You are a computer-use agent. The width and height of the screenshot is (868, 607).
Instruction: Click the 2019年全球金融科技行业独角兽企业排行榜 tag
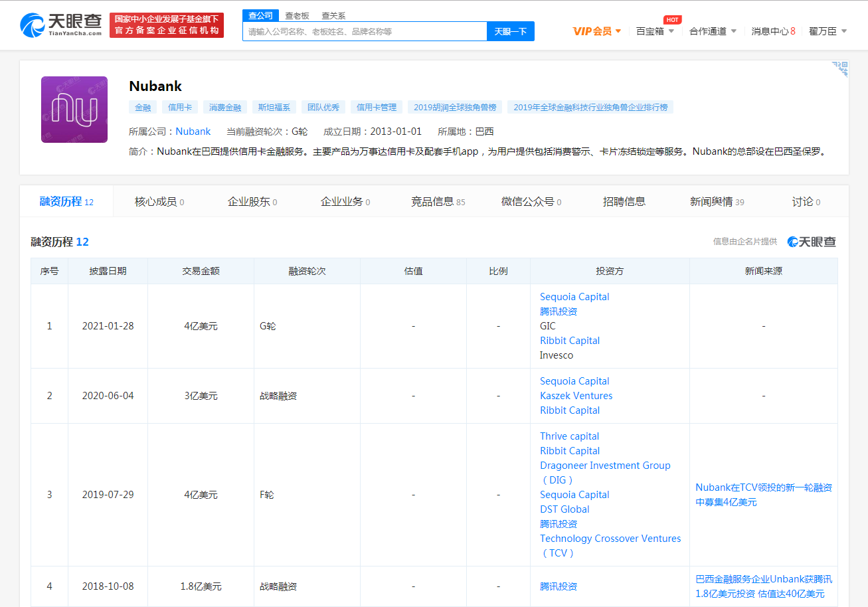590,107
